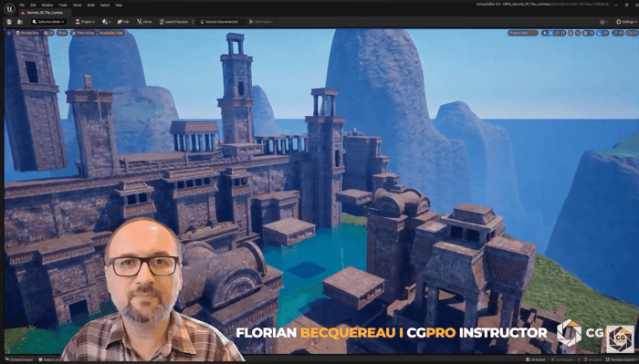This screenshot has height=364, width=639.
Task: Open the Selection Mode dropdown
Action: (x=48, y=22)
